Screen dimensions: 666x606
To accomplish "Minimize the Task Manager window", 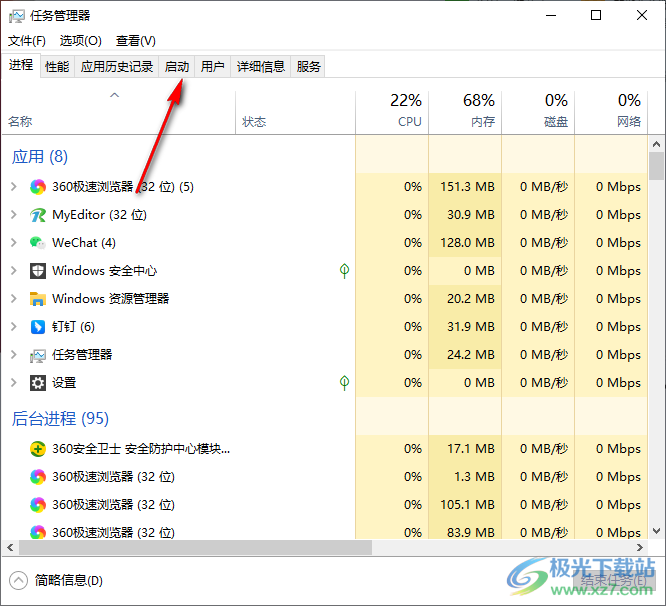I will pyautogui.click(x=551, y=16).
